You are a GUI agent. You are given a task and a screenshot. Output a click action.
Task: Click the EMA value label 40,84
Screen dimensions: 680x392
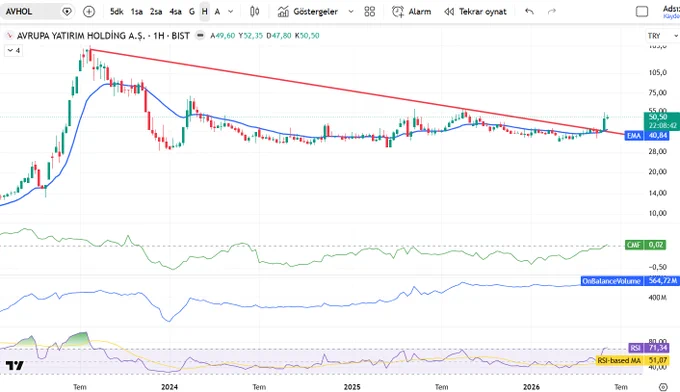[657, 136]
